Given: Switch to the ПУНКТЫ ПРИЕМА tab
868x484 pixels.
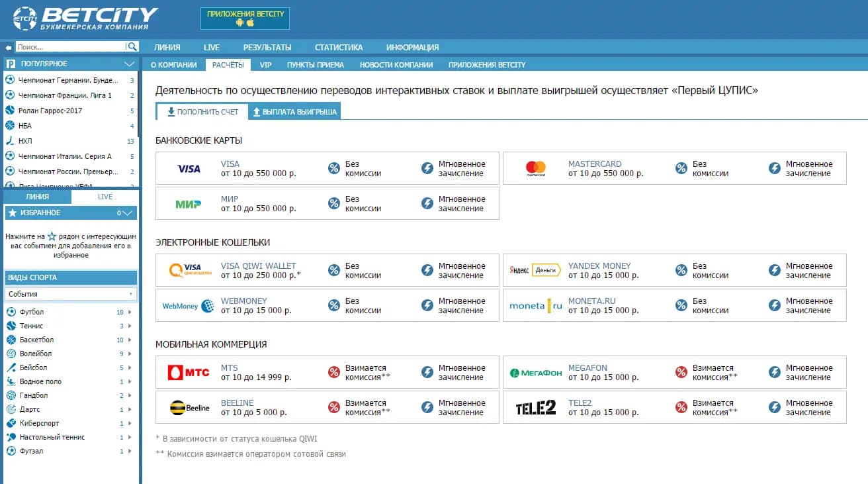Looking at the screenshot, I should [x=316, y=65].
